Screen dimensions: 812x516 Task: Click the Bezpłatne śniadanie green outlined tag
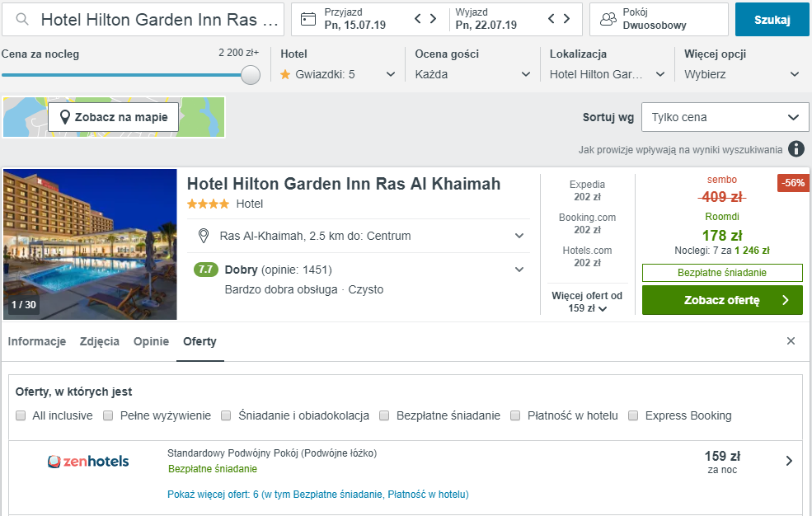722,273
